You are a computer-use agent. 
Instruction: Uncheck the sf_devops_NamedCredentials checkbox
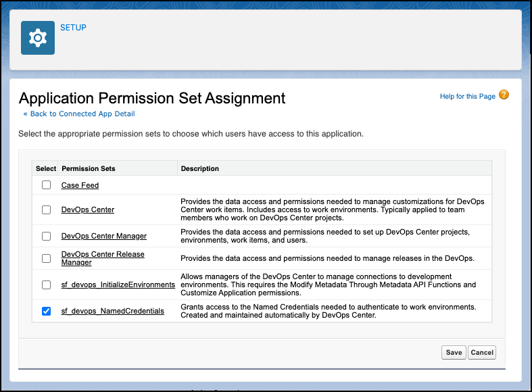click(46, 311)
